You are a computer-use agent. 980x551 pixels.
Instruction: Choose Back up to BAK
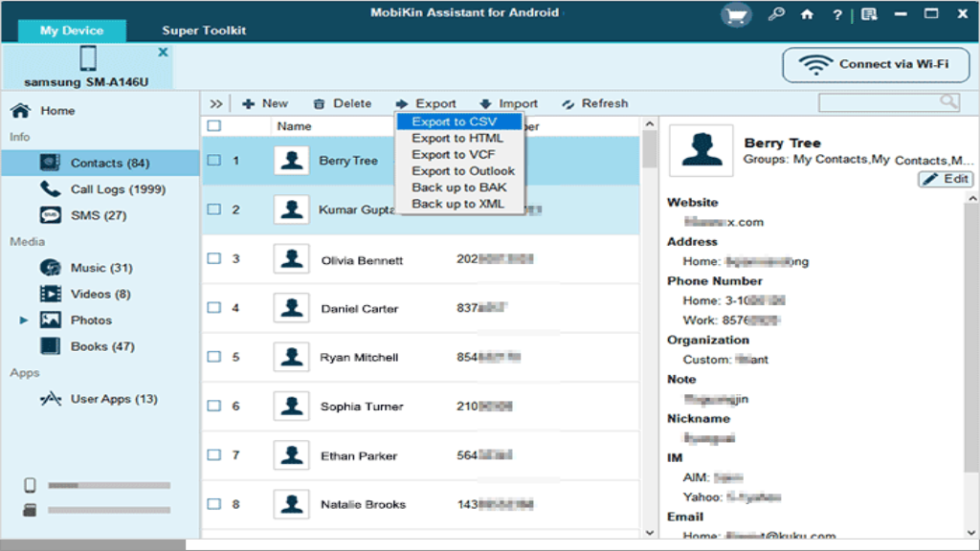(458, 187)
